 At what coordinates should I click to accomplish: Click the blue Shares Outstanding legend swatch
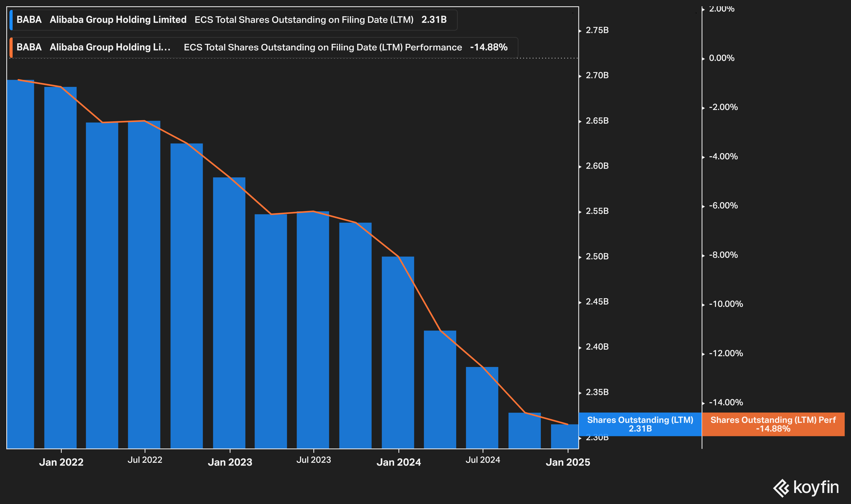[11, 20]
